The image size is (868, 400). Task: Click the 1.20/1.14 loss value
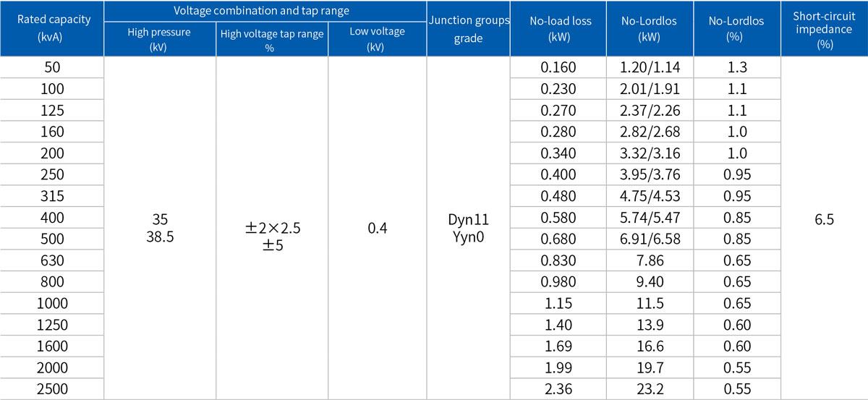coord(650,67)
